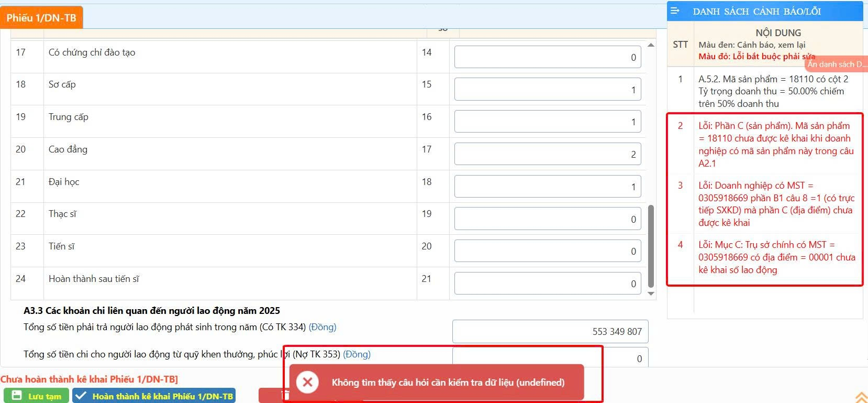868x403 pixels.
Task: Click the Sơ cấp value input field
Action: [547, 90]
